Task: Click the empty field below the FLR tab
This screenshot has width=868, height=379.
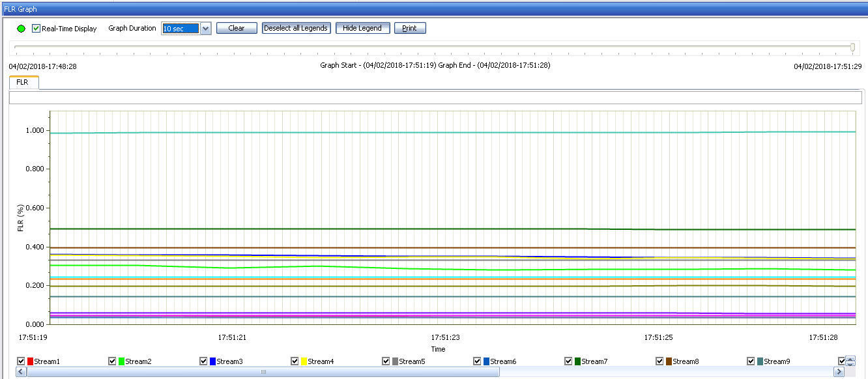Action: pyautogui.click(x=435, y=98)
